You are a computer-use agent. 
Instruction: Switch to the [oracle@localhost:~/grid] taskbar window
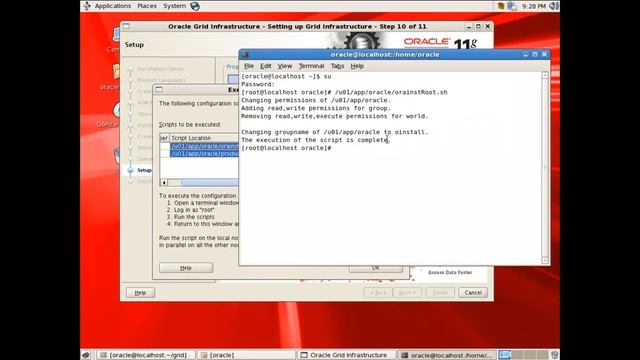tap(146, 355)
